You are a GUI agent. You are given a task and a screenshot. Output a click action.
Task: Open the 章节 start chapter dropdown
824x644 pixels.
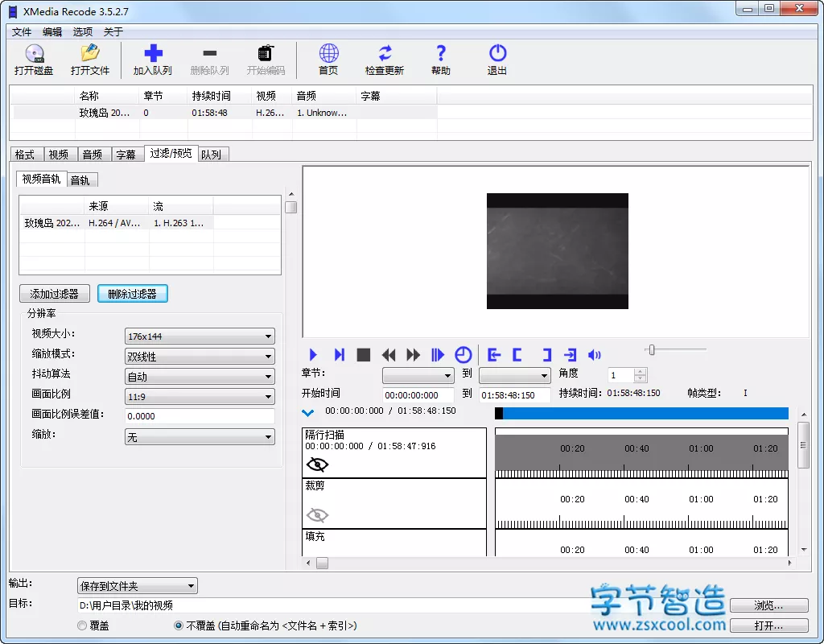point(418,375)
